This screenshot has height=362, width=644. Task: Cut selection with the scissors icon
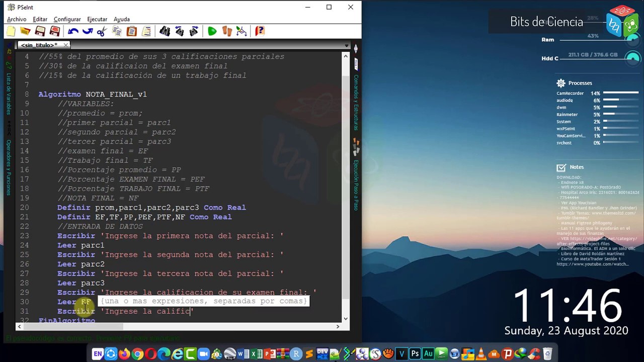tap(102, 31)
